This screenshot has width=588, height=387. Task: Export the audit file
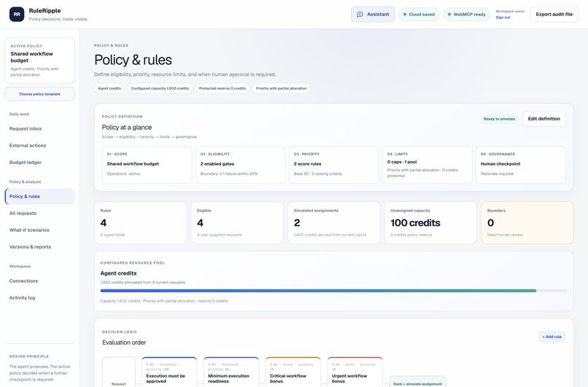554,15
